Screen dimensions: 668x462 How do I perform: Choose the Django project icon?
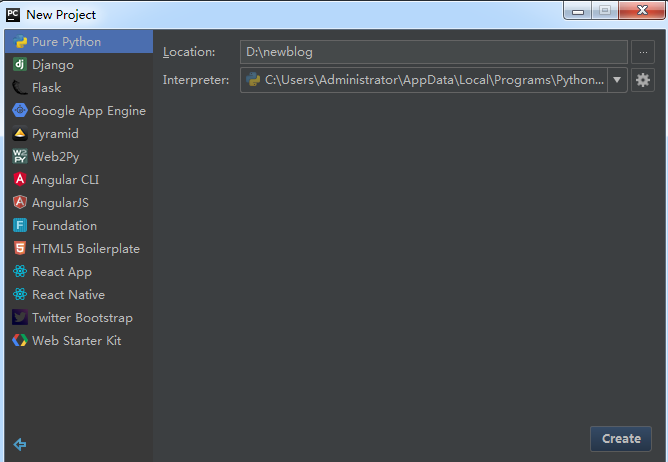click(20, 65)
